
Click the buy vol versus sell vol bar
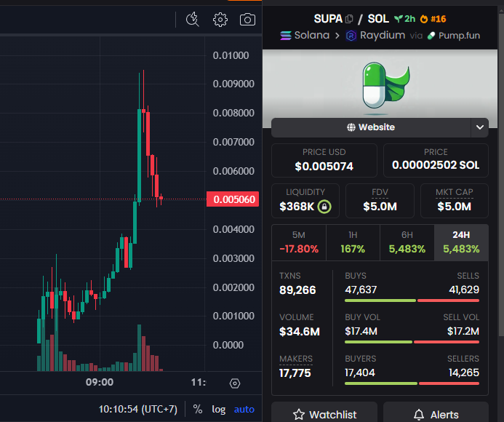412,342
